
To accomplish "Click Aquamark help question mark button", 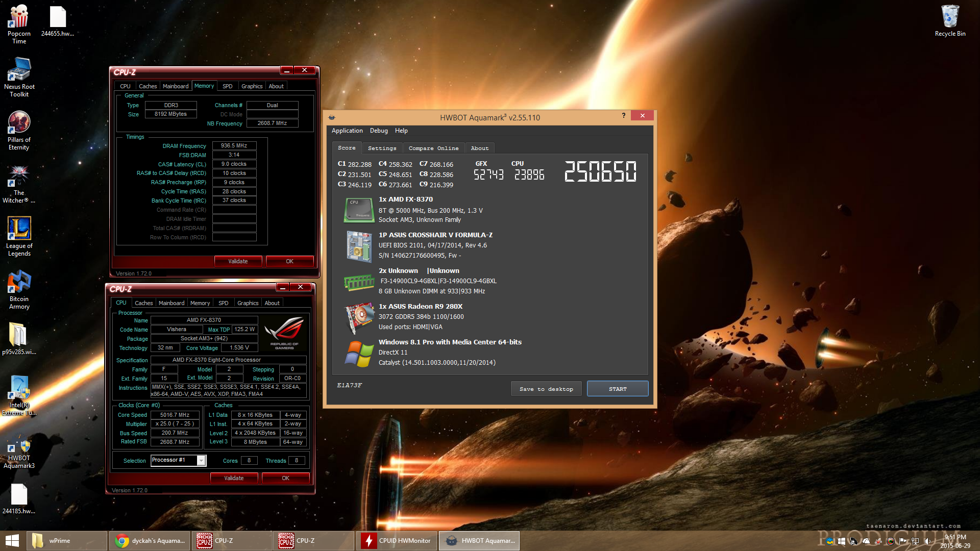I will coord(623,116).
